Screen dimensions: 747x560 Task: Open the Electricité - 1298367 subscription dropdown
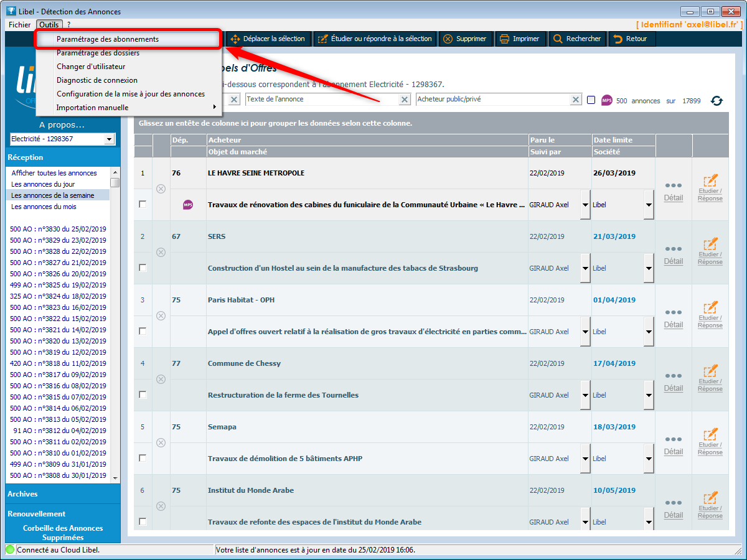(x=110, y=139)
